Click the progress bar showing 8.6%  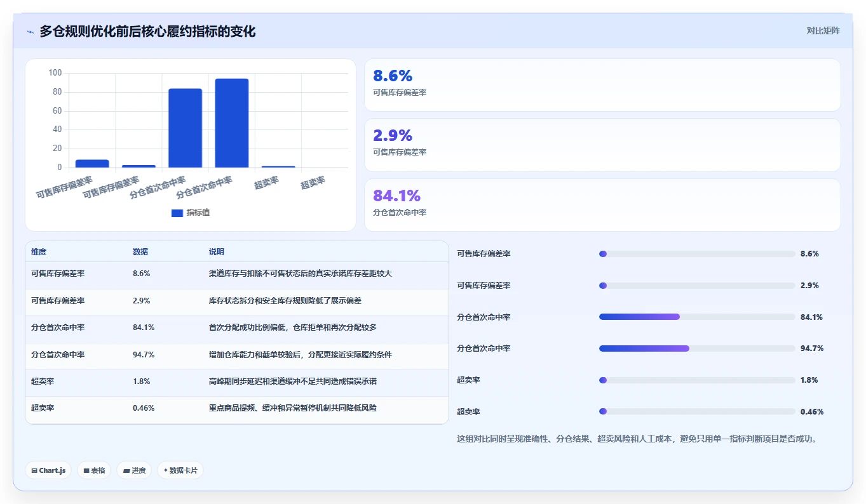(x=697, y=254)
